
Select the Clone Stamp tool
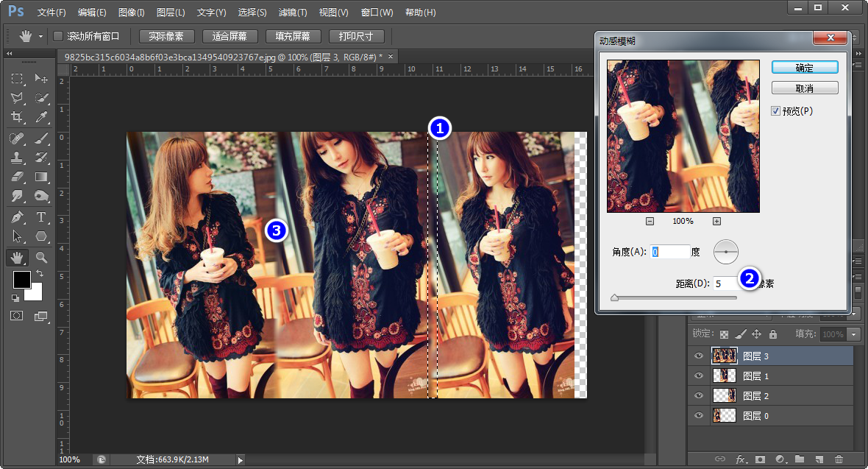pos(17,157)
